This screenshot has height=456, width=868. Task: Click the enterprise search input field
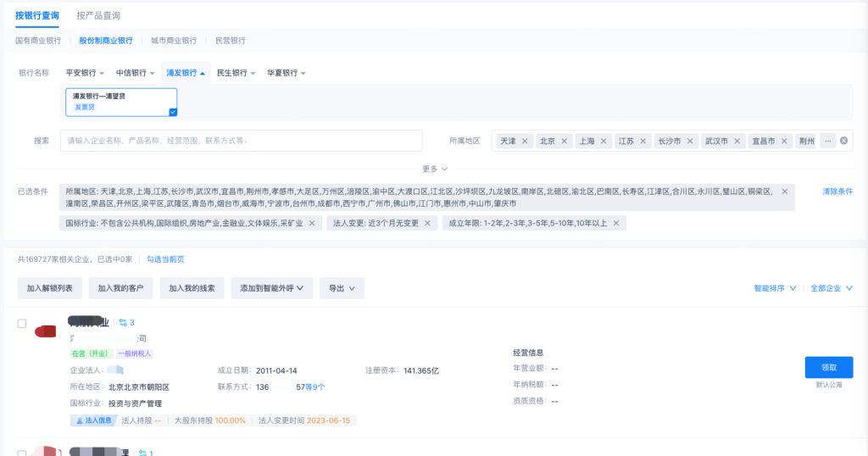pos(241,141)
